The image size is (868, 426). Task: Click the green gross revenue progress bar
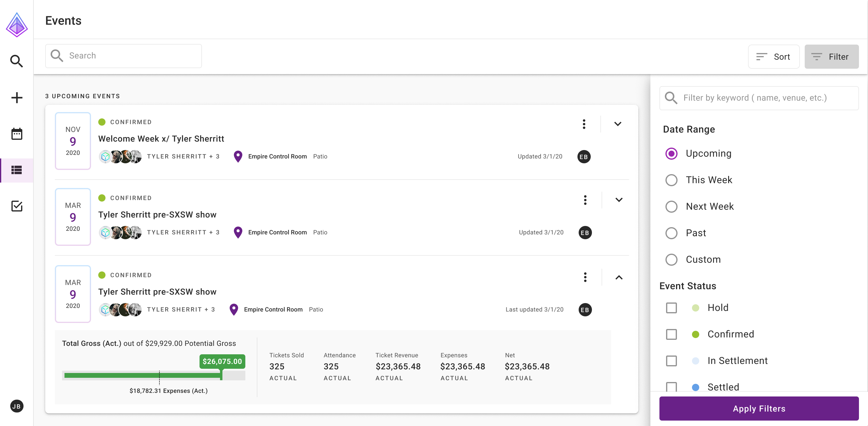click(x=142, y=375)
